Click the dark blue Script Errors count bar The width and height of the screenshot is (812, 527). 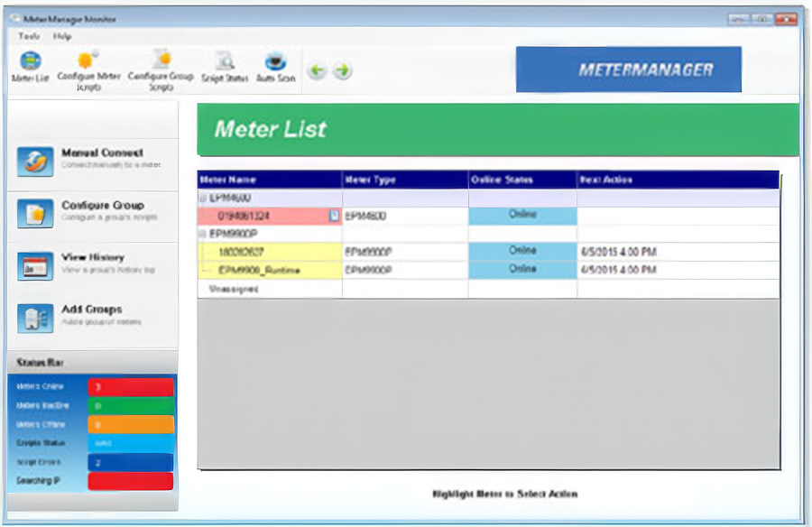click(131, 462)
